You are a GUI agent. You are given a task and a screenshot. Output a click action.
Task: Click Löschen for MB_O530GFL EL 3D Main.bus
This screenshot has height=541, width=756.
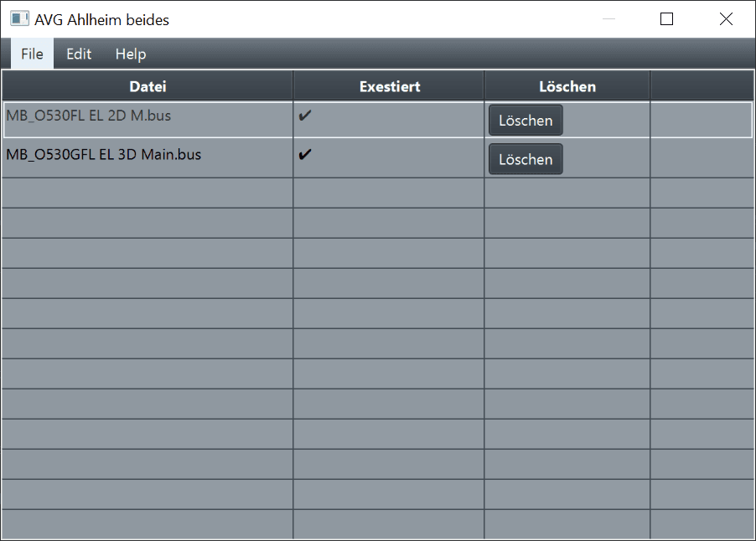pyautogui.click(x=526, y=159)
